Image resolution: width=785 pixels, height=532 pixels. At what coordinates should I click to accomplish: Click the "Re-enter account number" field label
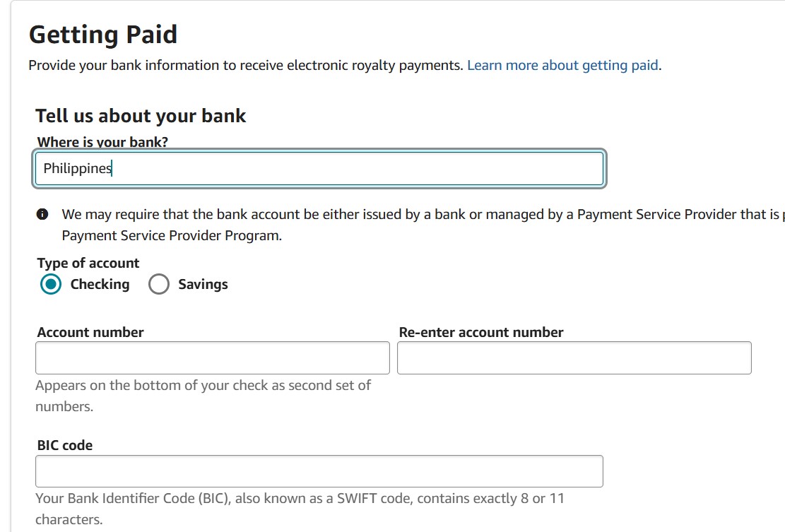coord(481,332)
